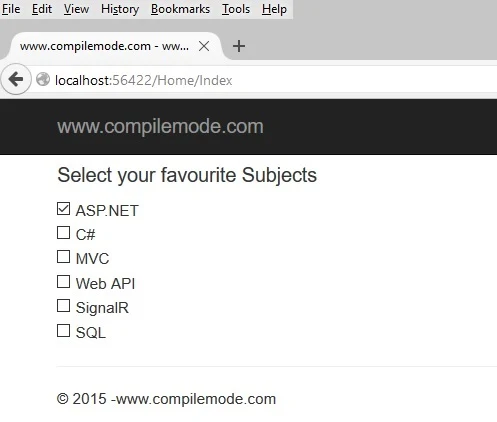
Task: Open the Edit menu
Action: (42, 9)
